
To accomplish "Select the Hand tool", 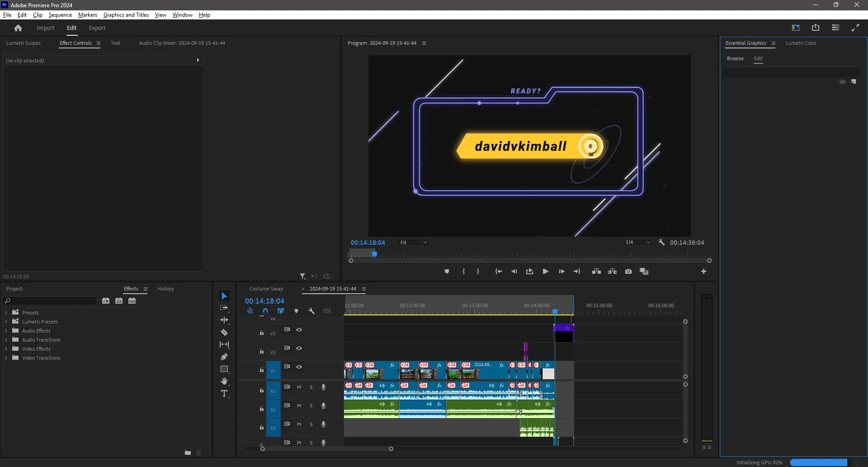I will pos(225,381).
